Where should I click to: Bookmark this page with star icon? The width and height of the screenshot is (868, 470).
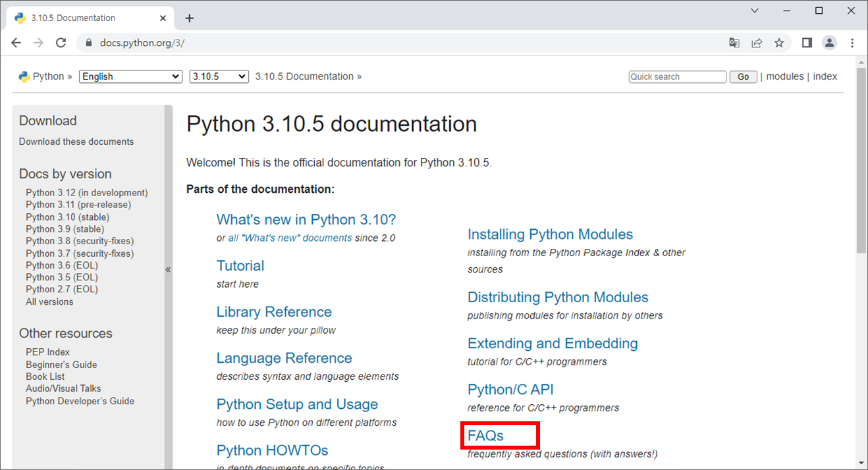(x=779, y=43)
